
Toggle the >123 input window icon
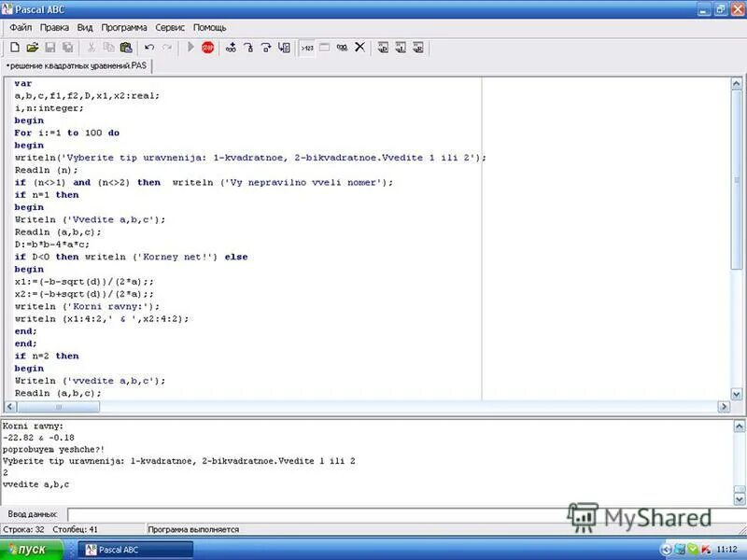tap(307, 48)
